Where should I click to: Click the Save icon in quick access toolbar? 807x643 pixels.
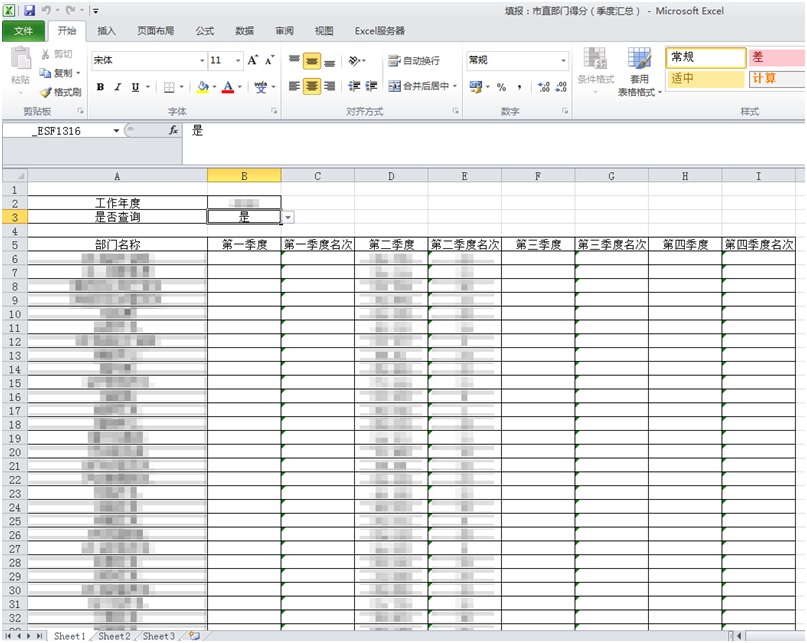coord(30,10)
